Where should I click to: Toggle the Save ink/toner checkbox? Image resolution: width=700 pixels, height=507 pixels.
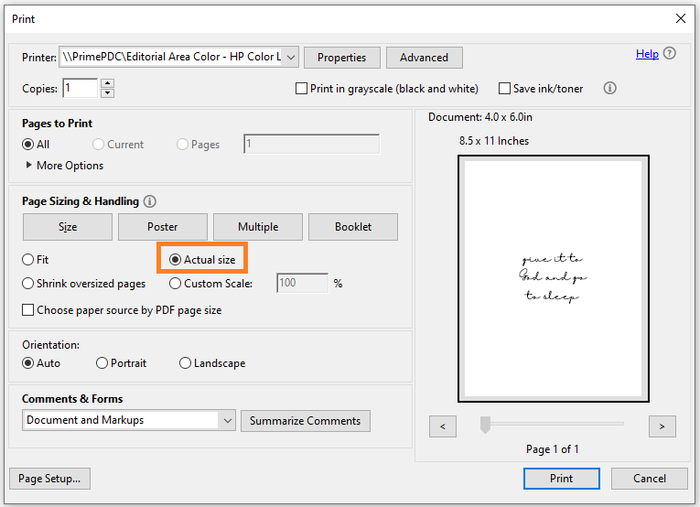tap(505, 89)
